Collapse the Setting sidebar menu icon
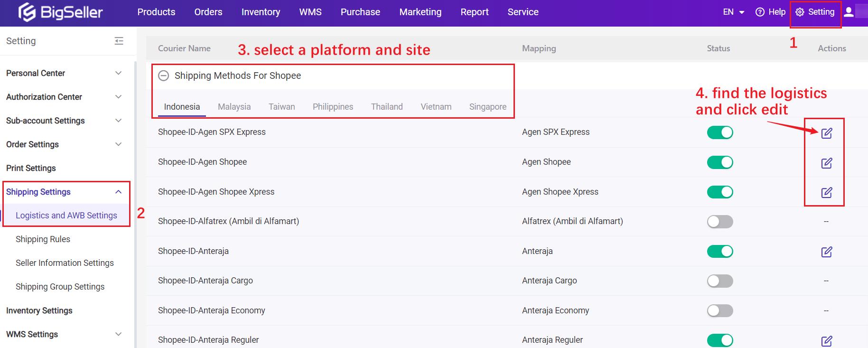This screenshot has height=348, width=868. 119,41
